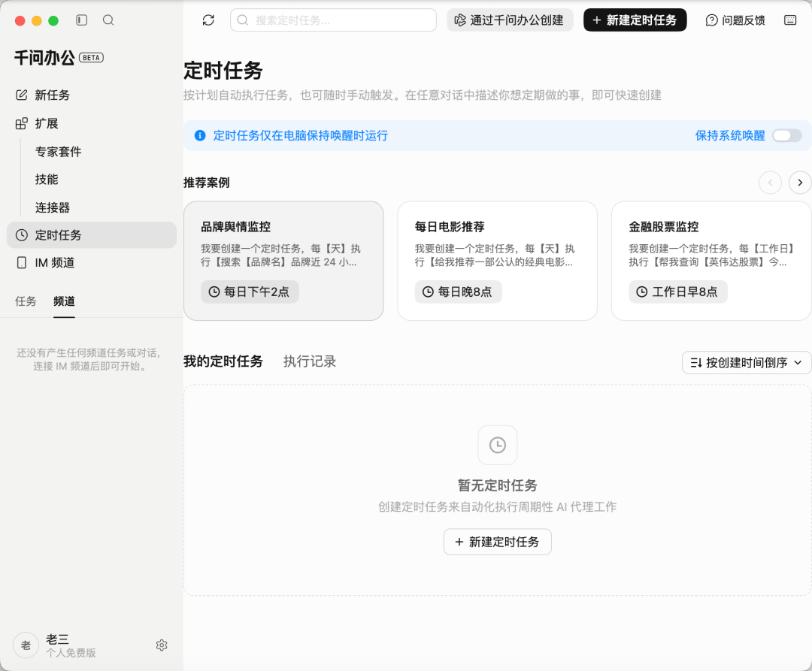Open 技能 in sidebar
This screenshot has width=812, height=671.
(x=47, y=180)
